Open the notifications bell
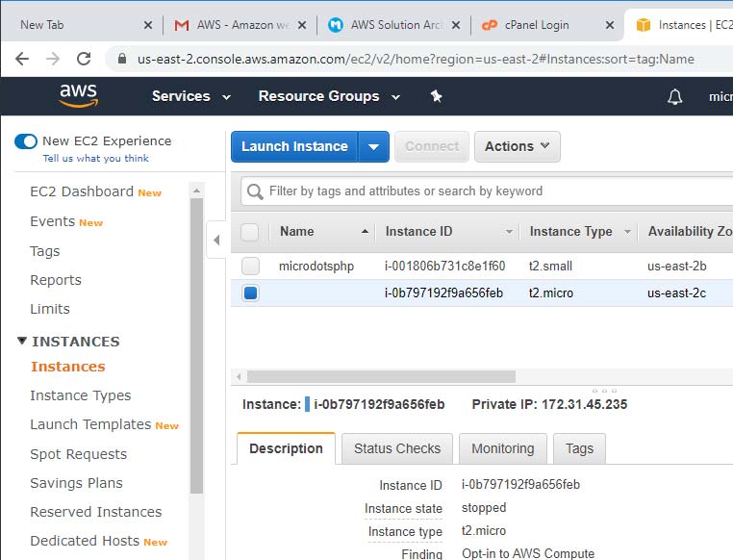 (674, 97)
